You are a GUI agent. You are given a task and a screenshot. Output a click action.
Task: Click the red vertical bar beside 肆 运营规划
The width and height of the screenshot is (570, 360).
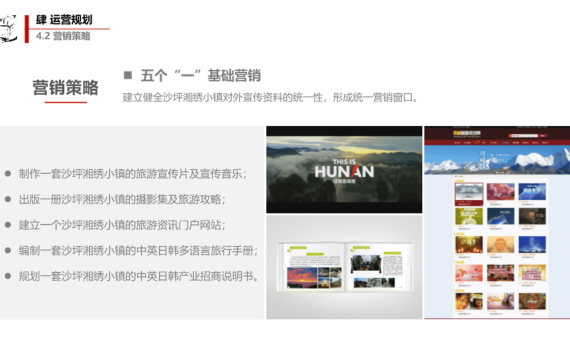coord(27,29)
